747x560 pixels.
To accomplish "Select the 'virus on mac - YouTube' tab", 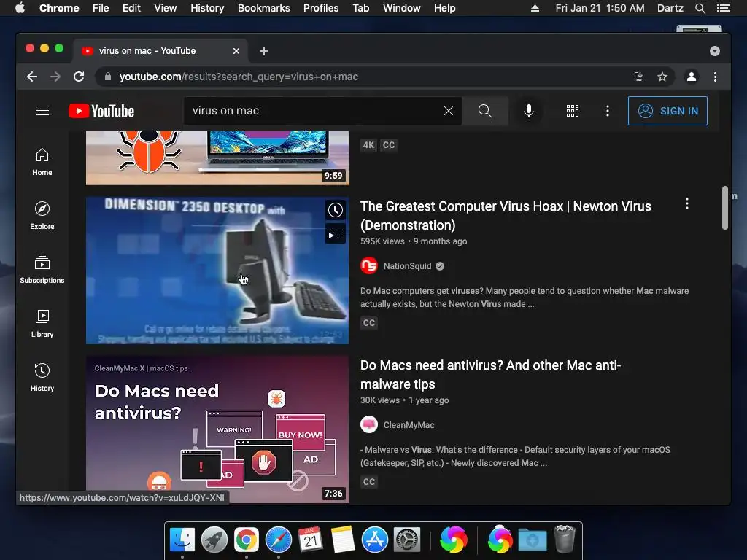I will click(160, 51).
